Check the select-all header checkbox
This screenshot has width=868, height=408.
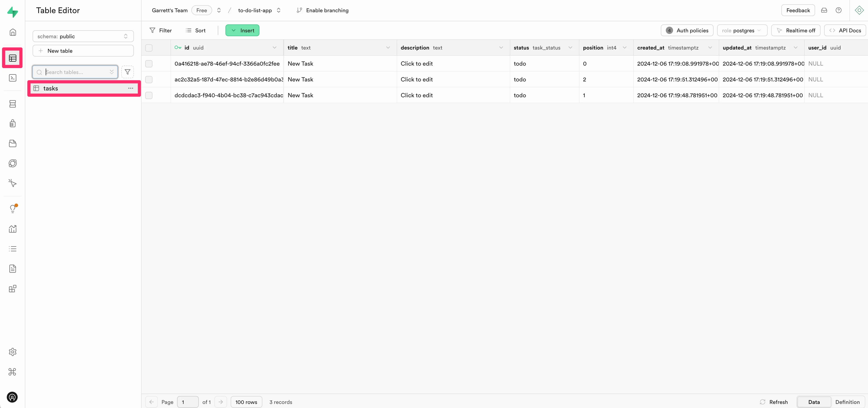149,48
